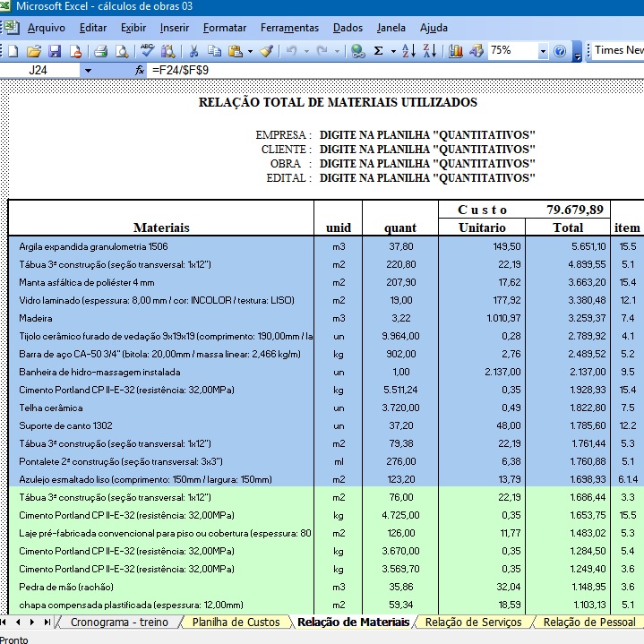644x644 pixels.
Task: Click the insert function fx button
Action: click(x=139, y=70)
